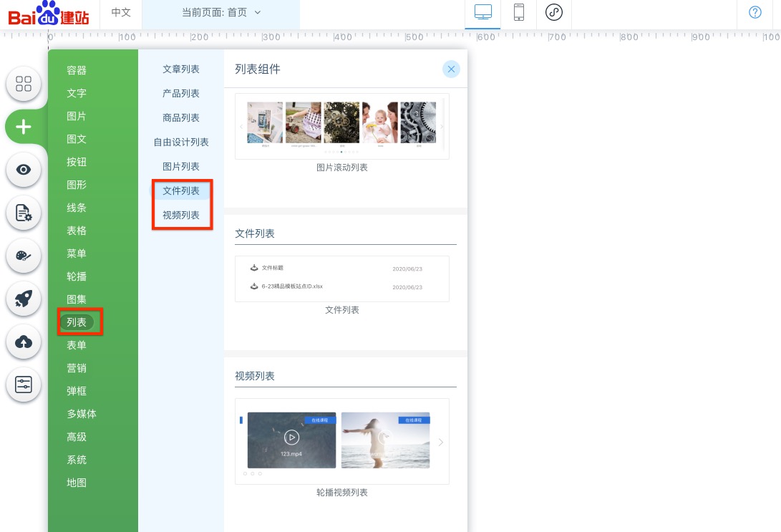This screenshot has width=781, height=532.
Task: Open 文件列表 submenu item
Action: [181, 190]
